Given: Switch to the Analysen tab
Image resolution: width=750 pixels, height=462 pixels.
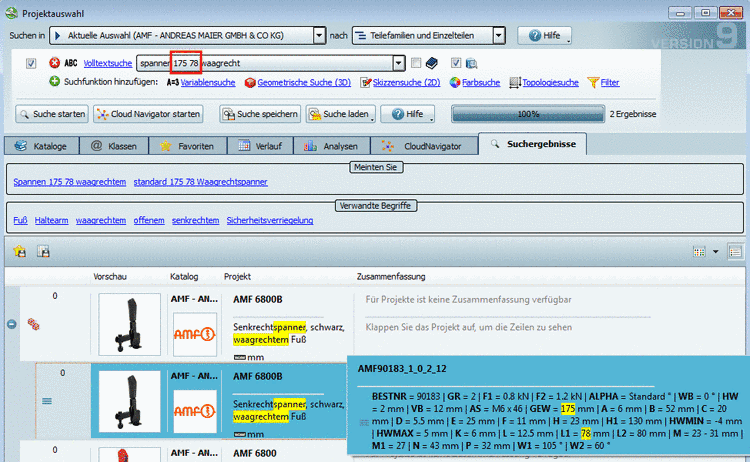Looking at the screenshot, I should pos(331,146).
